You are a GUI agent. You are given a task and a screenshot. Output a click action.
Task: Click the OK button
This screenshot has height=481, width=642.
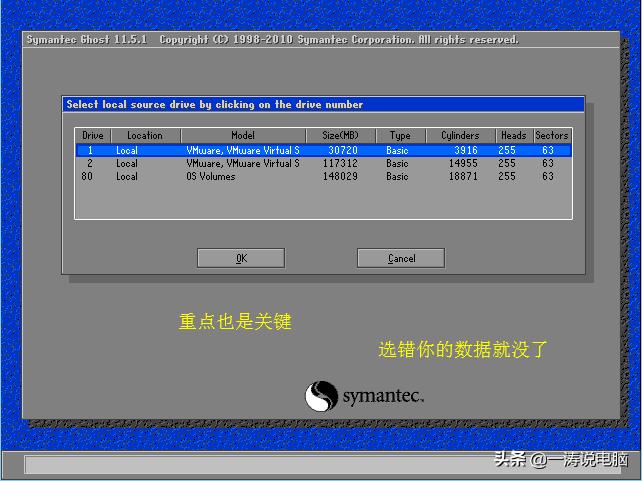pyautogui.click(x=241, y=258)
